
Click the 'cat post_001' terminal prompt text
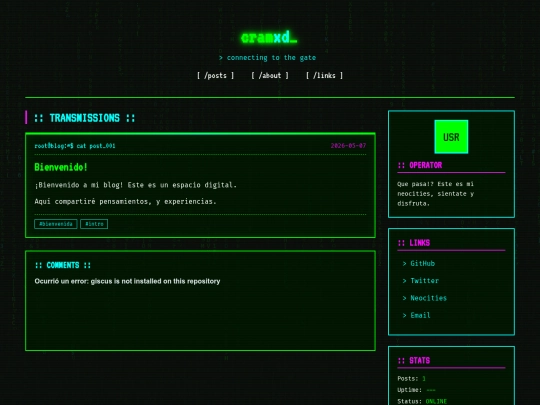[x=96, y=146]
